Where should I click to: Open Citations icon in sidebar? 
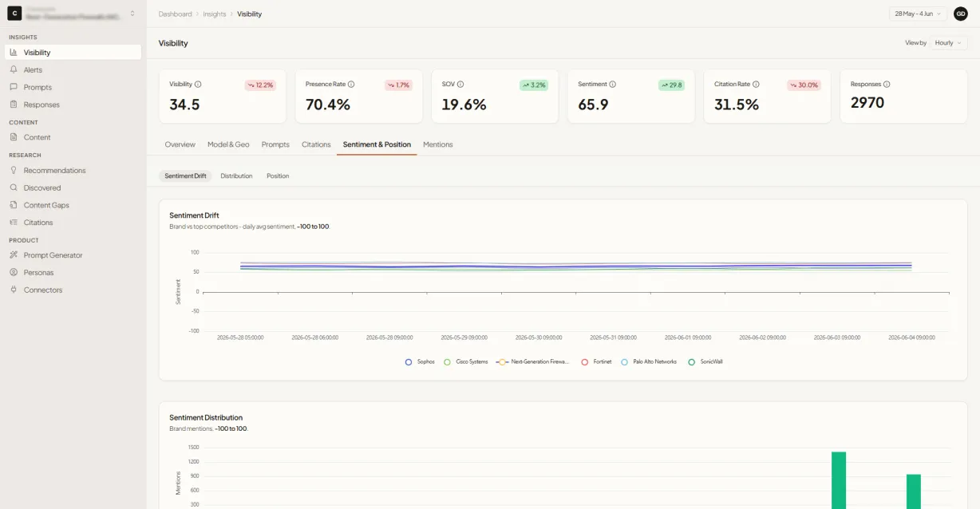pos(14,223)
